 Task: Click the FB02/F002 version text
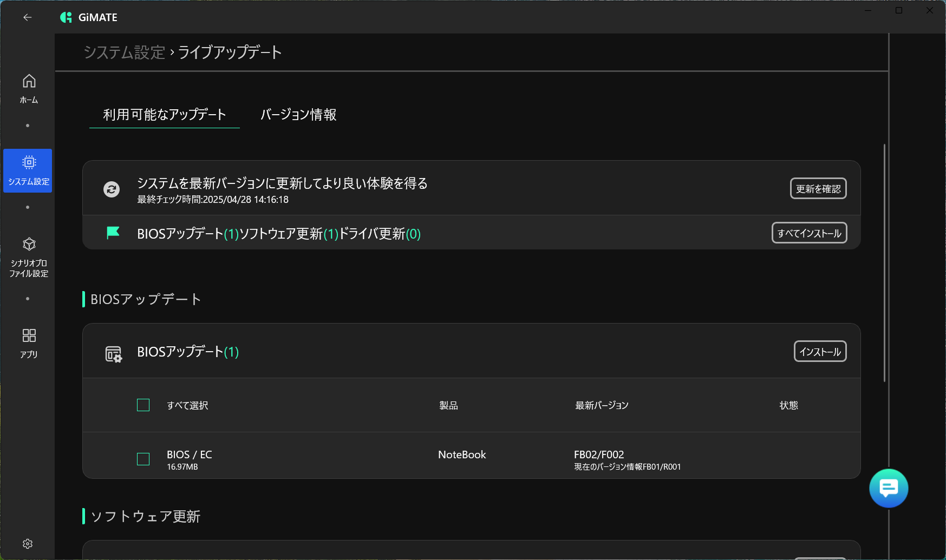tap(599, 454)
